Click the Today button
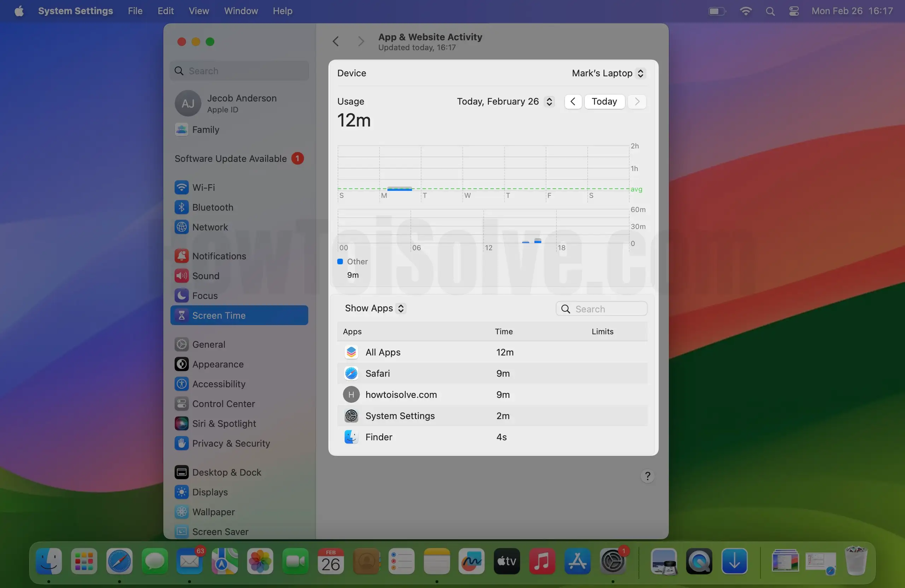Image resolution: width=905 pixels, height=588 pixels. (x=604, y=101)
